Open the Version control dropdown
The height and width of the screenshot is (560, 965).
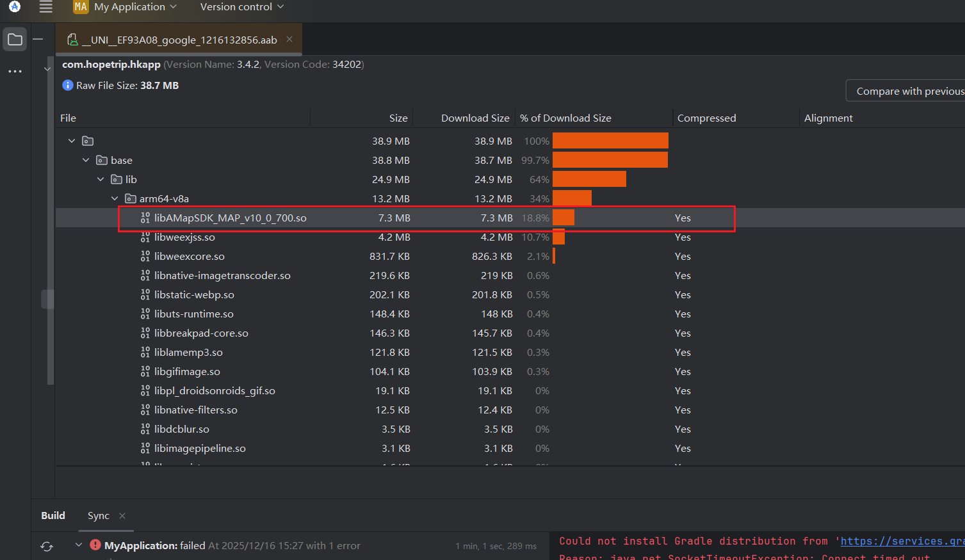241,7
